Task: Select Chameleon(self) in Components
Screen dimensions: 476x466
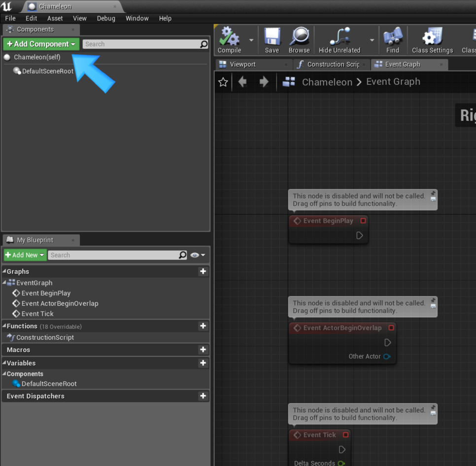Action: [37, 57]
